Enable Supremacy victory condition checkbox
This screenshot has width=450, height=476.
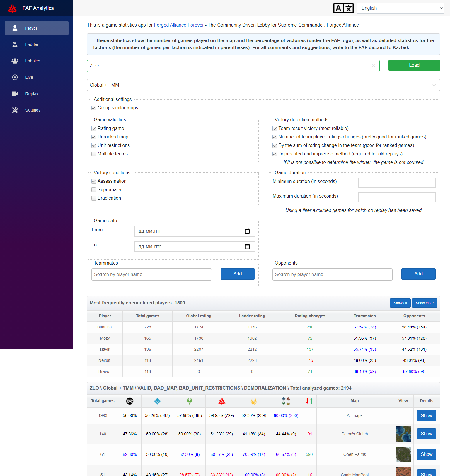click(94, 190)
